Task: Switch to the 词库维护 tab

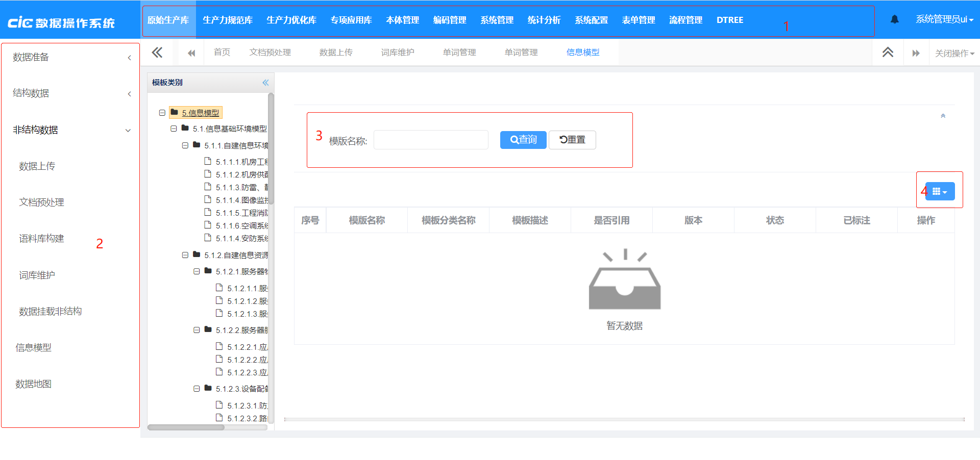Action: click(x=397, y=53)
